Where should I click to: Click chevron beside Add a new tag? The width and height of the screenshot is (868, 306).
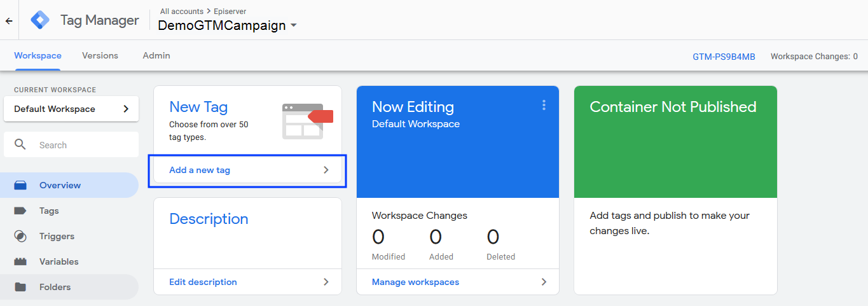point(326,170)
